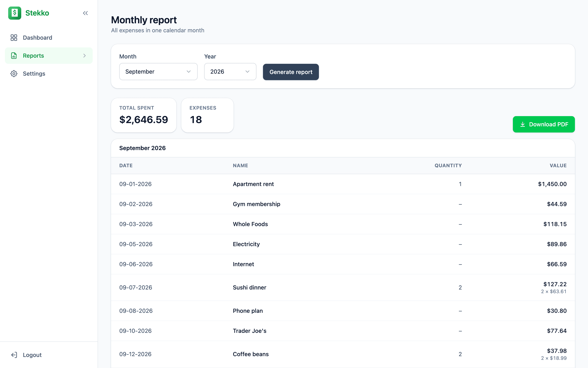Click the Monthly report page title
Image resolution: width=588 pixels, height=368 pixels.
click(144, 20)
